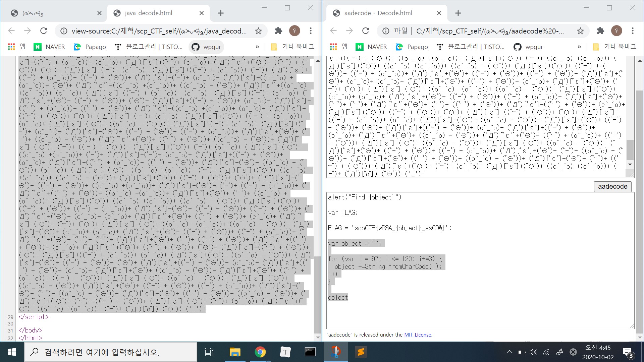Open the MIT License link
The height and width of the screenshot is (362, 644).
point(418,335)
